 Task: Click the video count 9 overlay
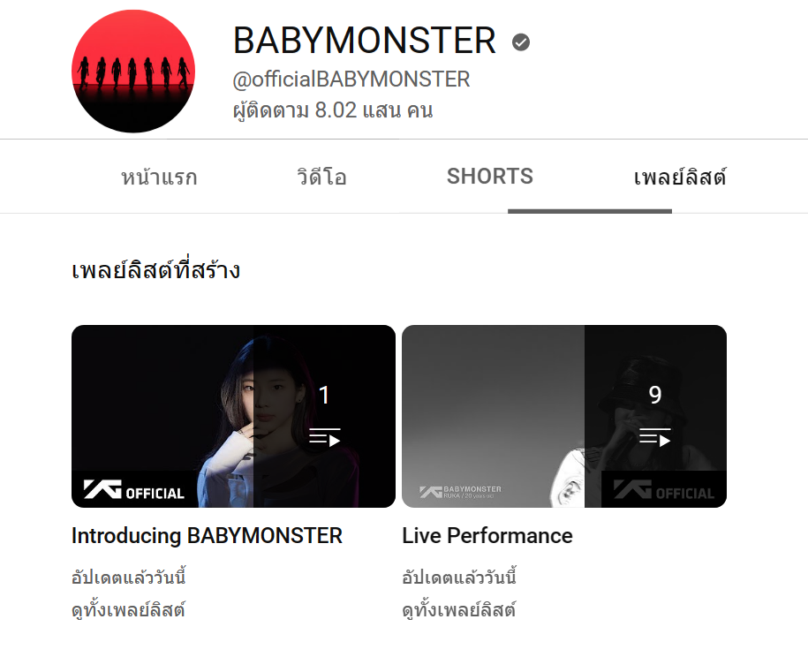(655, 396)
